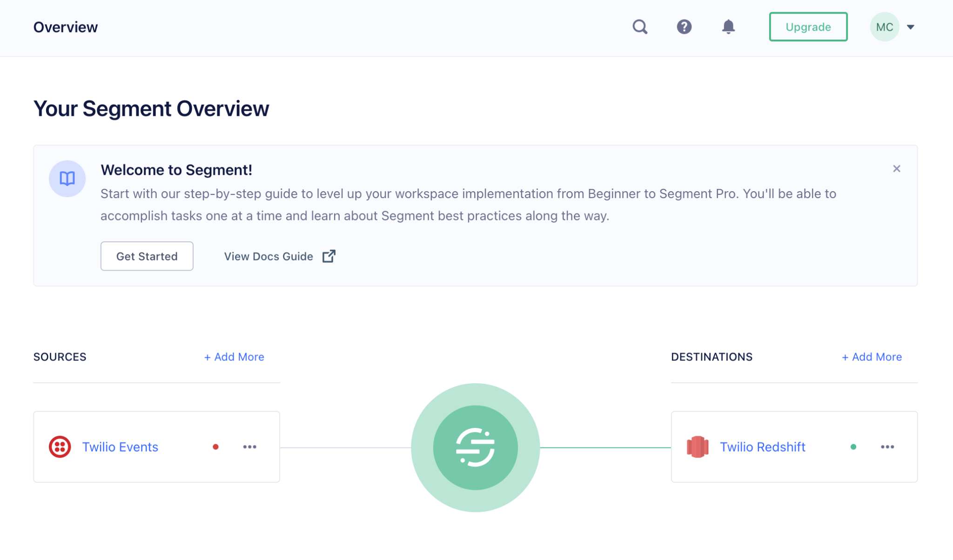
Task: Check the green status indicator on Twilio Redshift
Action: (x=853, y=447)
